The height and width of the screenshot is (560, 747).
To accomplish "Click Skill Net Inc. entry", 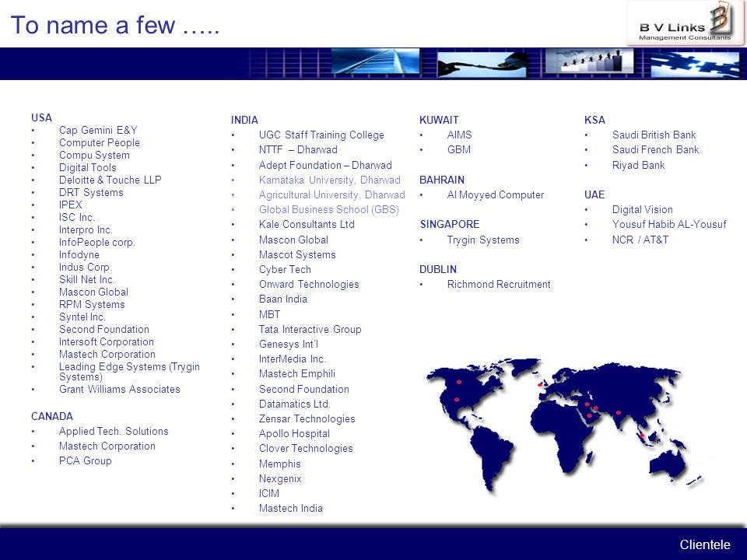I will click(x=86, y=279).
